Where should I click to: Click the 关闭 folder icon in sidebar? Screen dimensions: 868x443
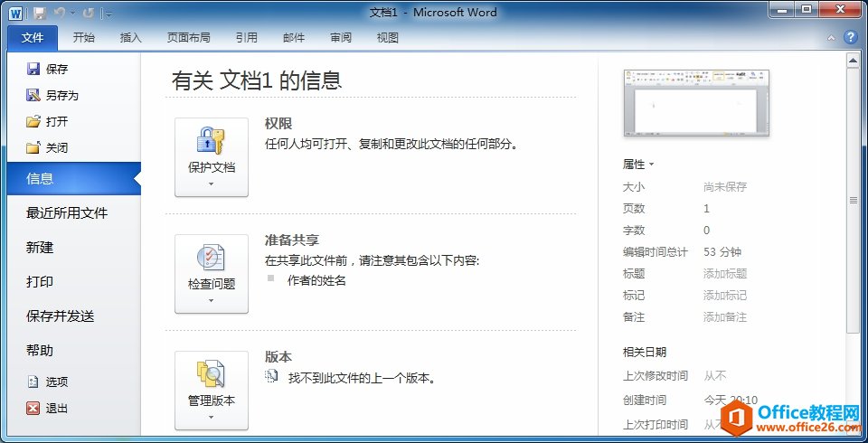pos(33,147)
